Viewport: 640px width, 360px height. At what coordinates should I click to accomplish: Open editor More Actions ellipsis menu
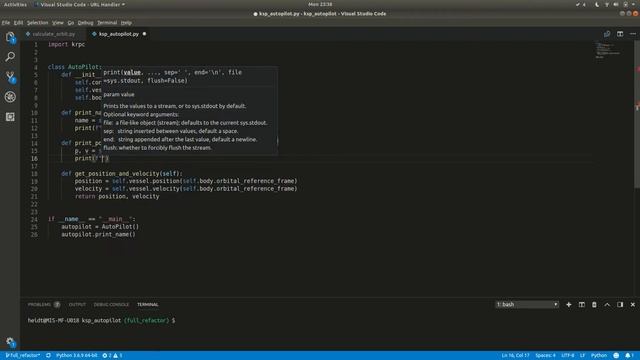click(633, 34)
